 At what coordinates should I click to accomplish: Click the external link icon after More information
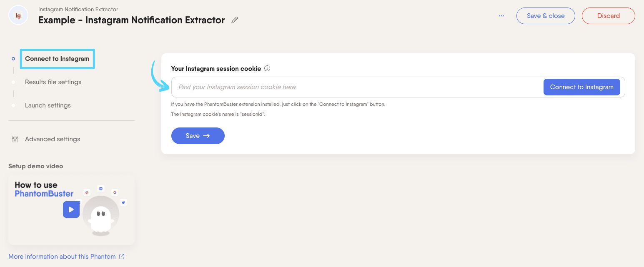[122, 257]
